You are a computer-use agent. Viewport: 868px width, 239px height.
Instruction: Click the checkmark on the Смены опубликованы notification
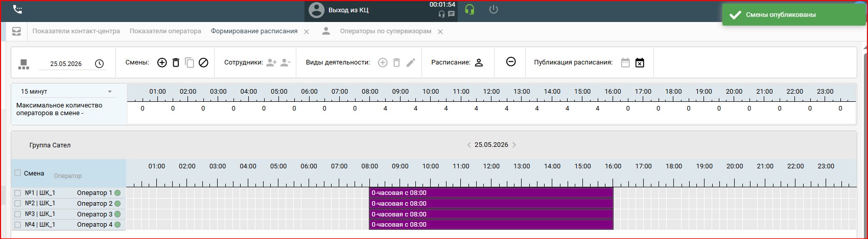pyautogui.click(x=735, y=15)
